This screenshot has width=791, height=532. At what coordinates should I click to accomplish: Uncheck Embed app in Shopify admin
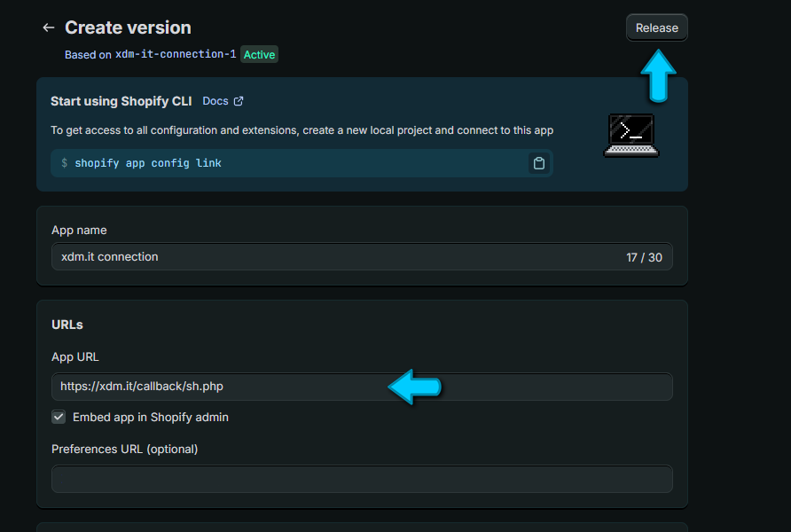pyautogui.click(x=59, y=417)
